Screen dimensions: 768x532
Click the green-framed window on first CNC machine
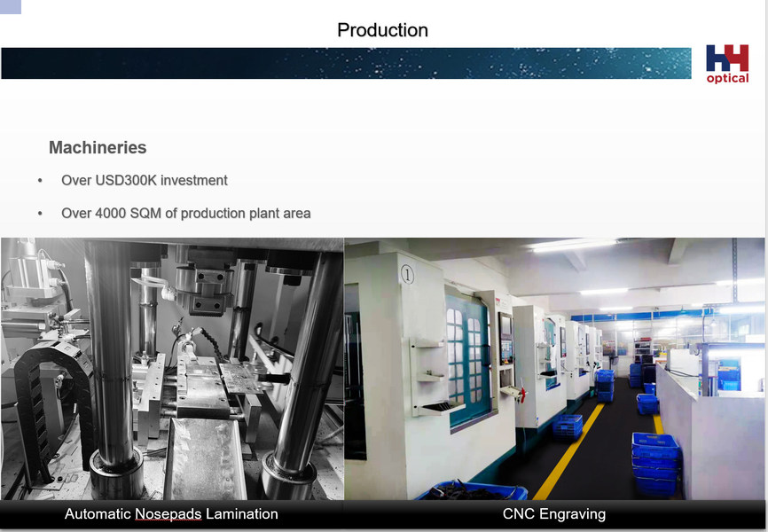(466, 355)
